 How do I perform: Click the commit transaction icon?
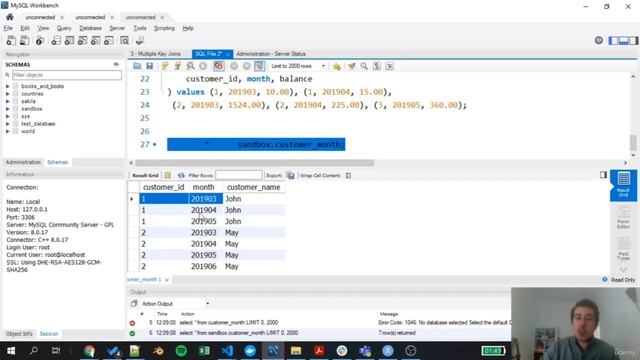click(x=234, y=66)
